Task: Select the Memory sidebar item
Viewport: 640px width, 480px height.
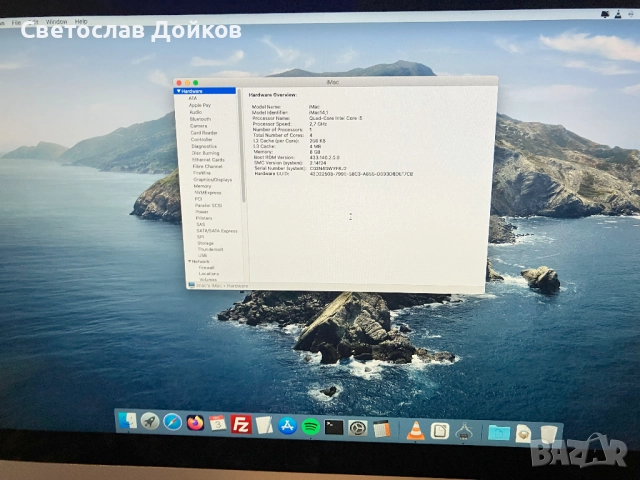Action: click(202, 186)
